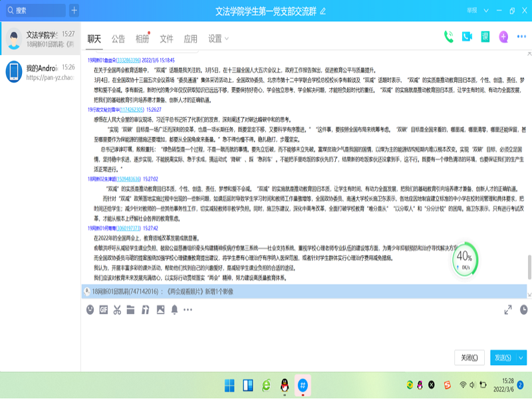Open QQ penguin icon in taskbar
Screen dimensions: 532x399
285,385
